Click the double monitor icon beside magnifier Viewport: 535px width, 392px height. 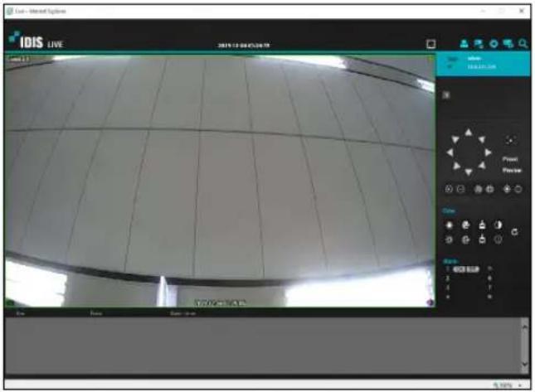pyautogui.click(x=508, y=44)
